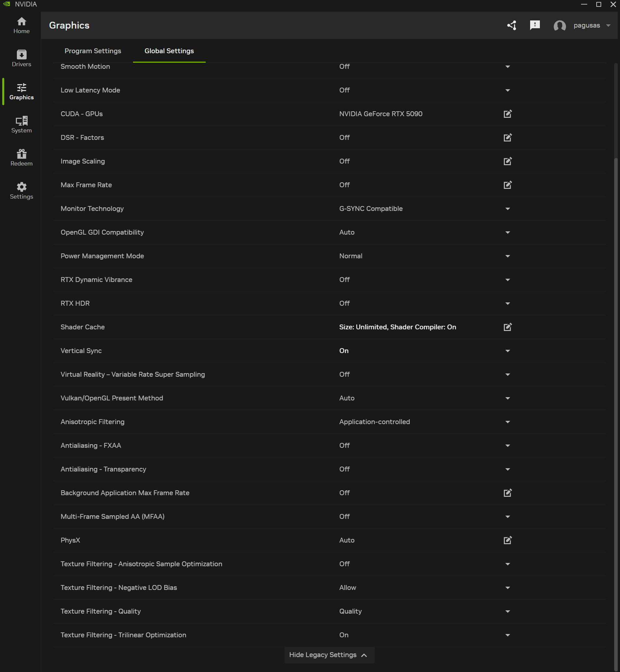Expand the Anisotropic Filtering dropdown
620x672 pixels.
coord(508,422)
